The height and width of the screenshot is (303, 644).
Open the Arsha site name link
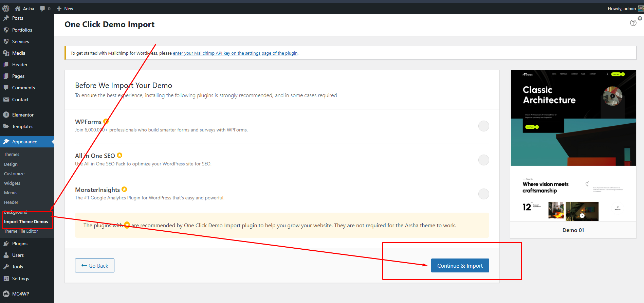click(x=29, y=8)
